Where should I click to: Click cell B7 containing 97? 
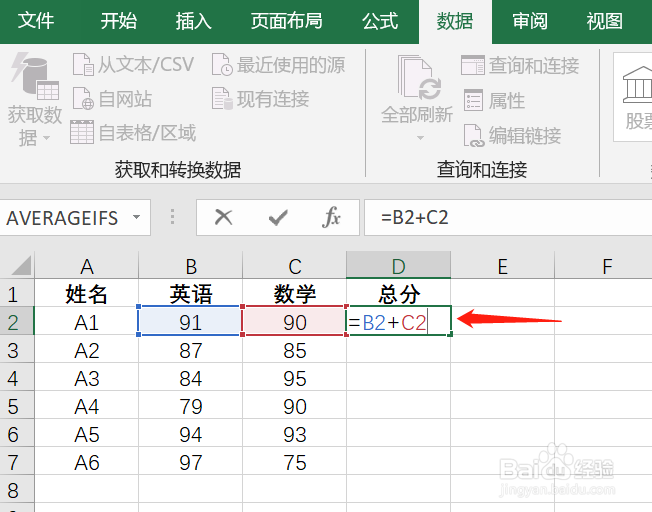click(x=190, y=463)
